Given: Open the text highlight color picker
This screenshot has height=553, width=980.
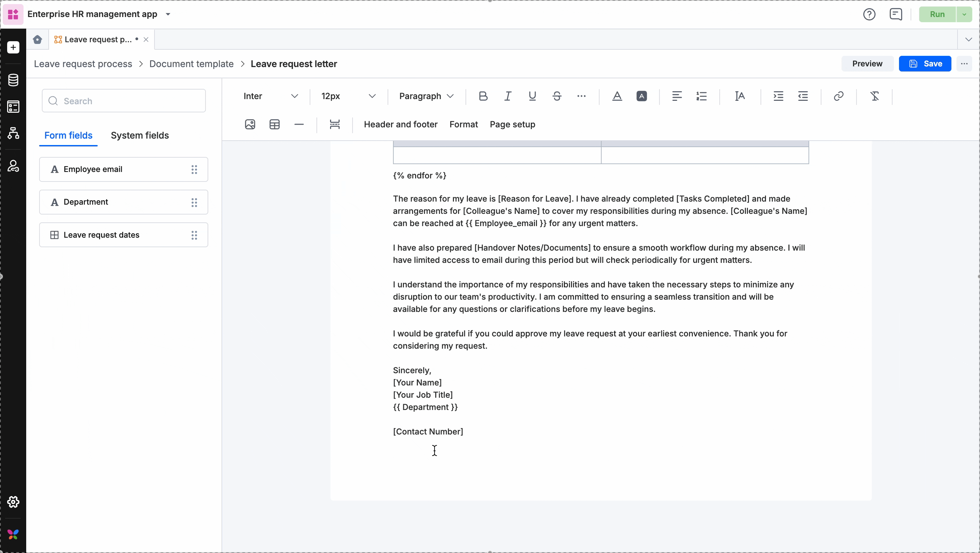Looking at the screenshot, I should 642,96.
